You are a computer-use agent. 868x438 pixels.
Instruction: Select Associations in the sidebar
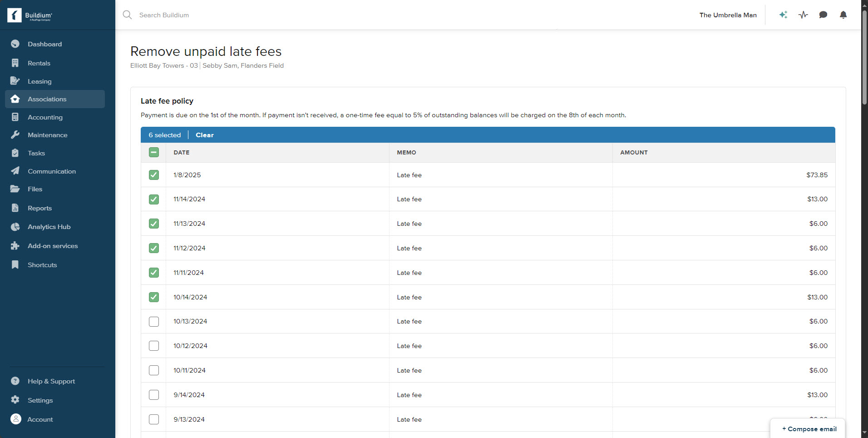pos(47,99)
